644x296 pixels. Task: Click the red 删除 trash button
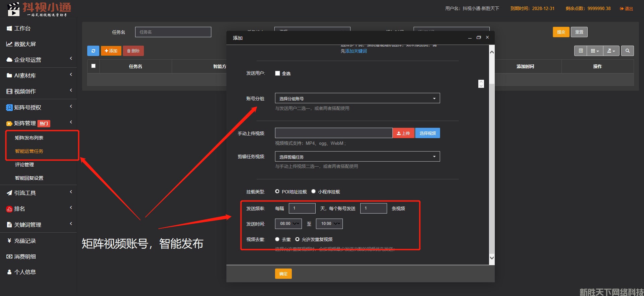pyautogui.click(x=133, y=51)
